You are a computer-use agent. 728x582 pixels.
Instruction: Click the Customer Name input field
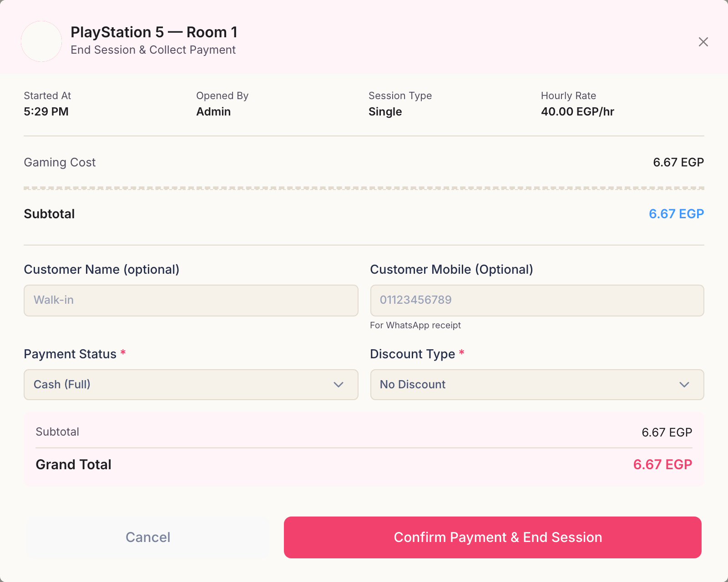coord(191,301)
